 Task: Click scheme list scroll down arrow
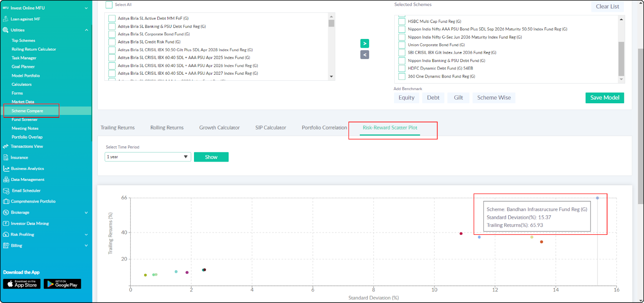pyautogui.click(x=331, y=76)
